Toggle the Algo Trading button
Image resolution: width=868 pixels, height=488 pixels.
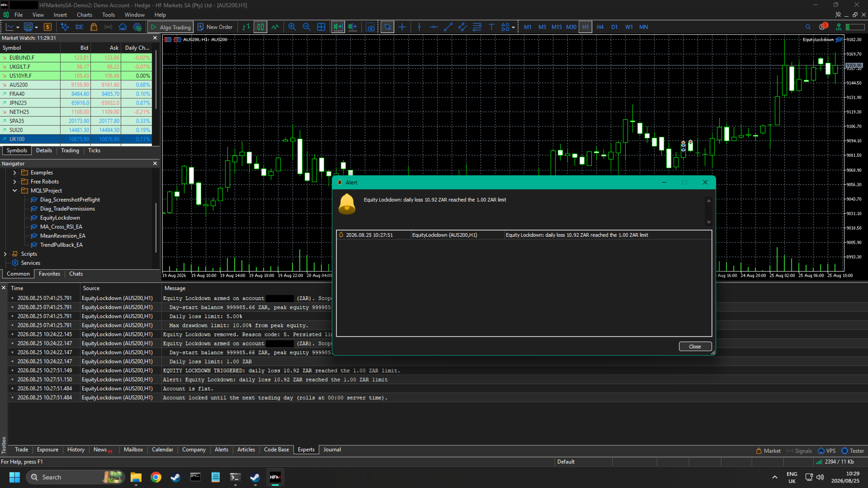tap(171, 27)
